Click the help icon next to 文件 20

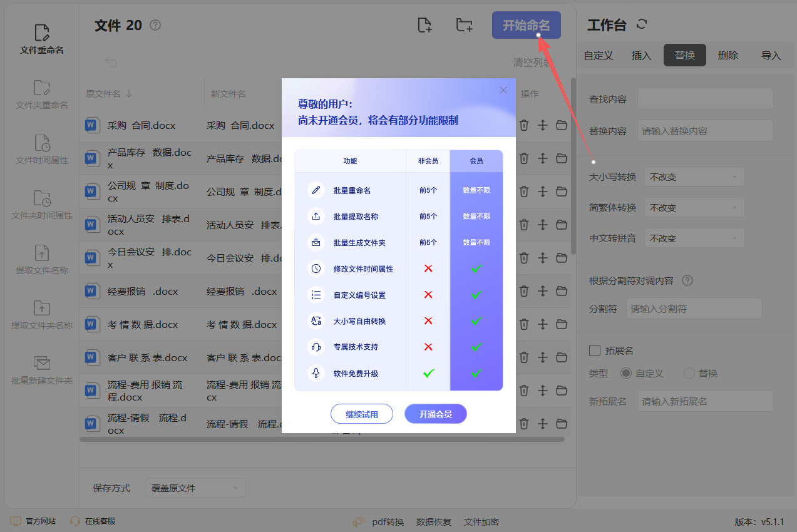[156, 26]
